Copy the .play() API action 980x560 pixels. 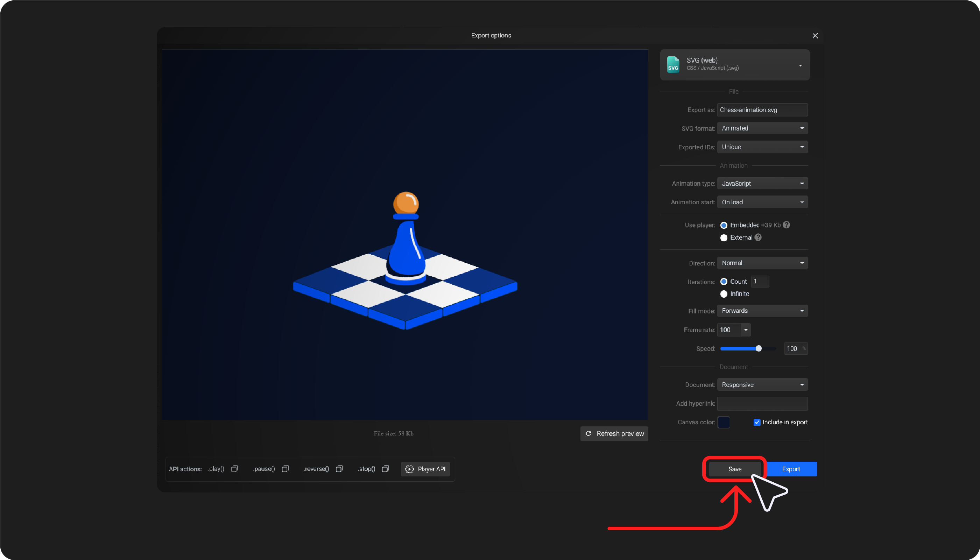click(235, 469)
